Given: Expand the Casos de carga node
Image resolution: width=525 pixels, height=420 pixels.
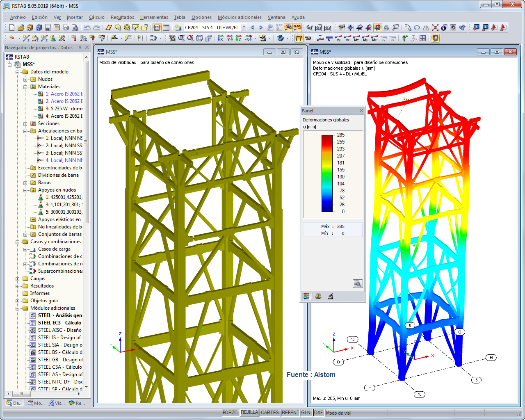Looking at the screenshot, I should (25, 249).
